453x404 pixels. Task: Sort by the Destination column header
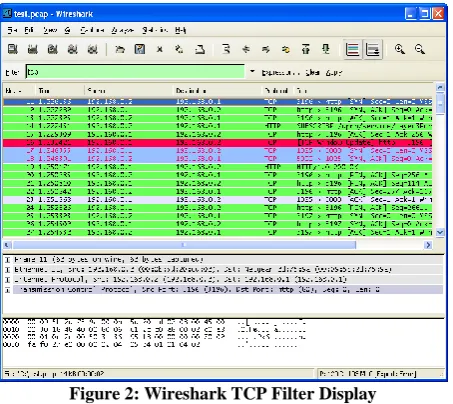217,90
